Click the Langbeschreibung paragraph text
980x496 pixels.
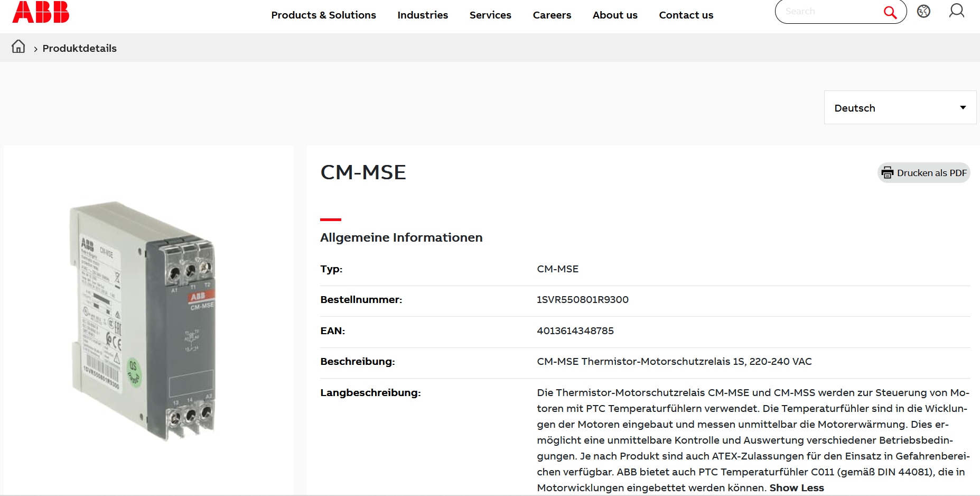(753, 440)
